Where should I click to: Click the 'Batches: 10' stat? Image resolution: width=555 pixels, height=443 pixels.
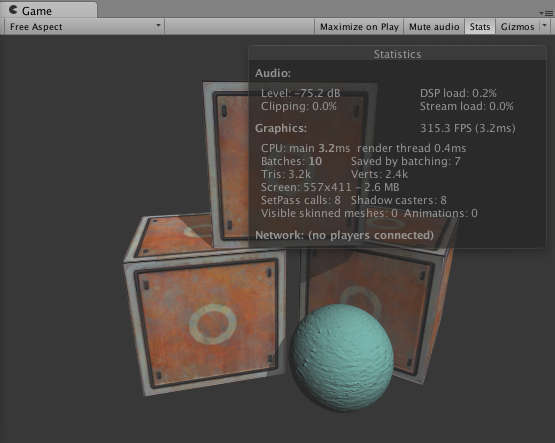pos(291,161)
